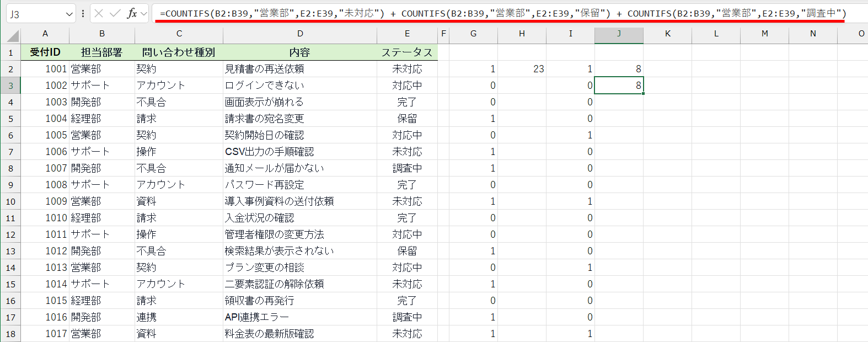Expand the formula bar function dropdown chevron

(x=144, y=13)
